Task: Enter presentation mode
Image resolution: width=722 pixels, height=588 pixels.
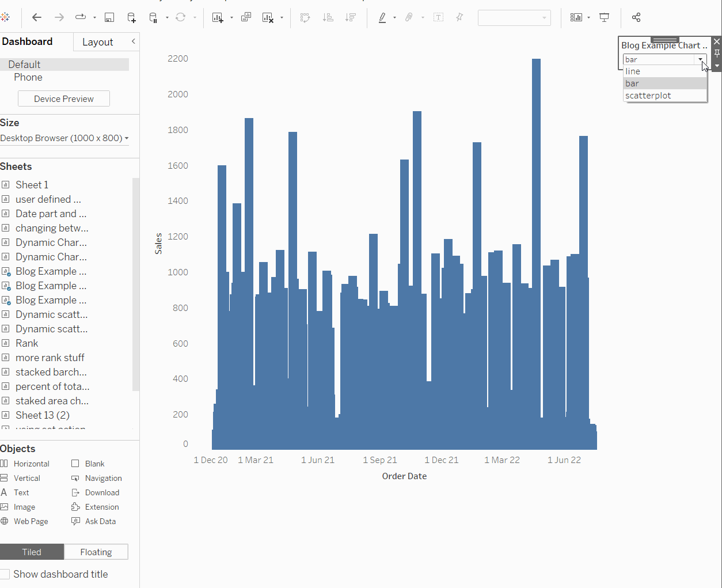Action: point(604,17)
